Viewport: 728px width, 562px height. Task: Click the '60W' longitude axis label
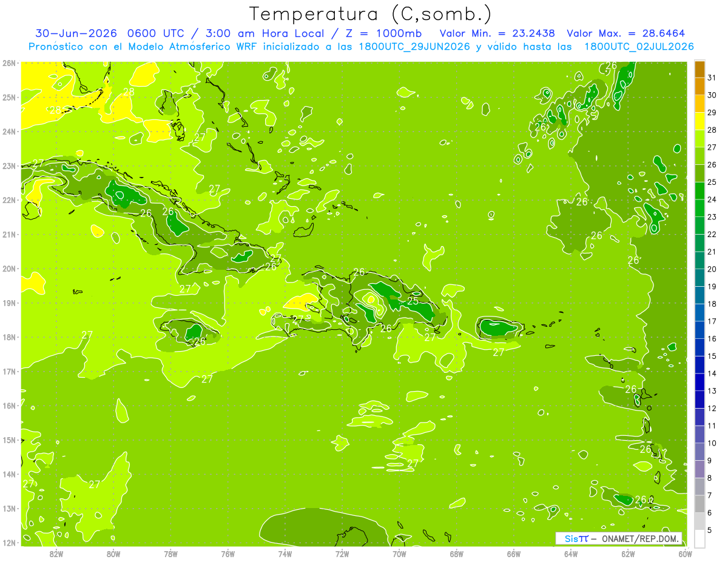685,554
